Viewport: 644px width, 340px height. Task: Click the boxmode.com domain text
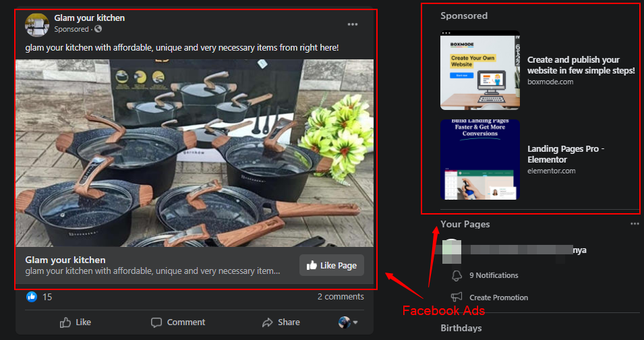point(550,82)
